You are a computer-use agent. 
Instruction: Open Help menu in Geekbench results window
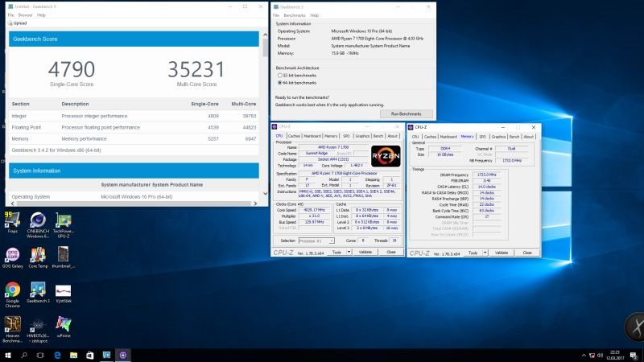tap(42, 15)
